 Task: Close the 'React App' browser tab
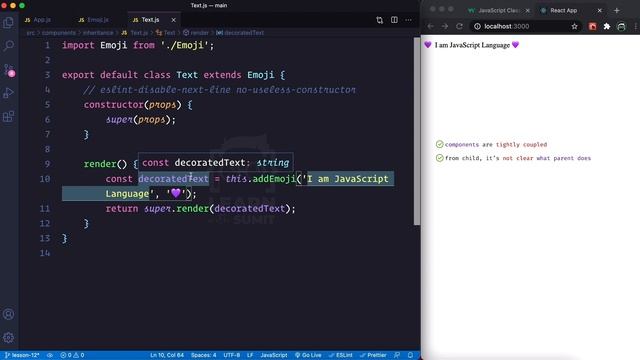pyautogui.click(x=600, y=10)
